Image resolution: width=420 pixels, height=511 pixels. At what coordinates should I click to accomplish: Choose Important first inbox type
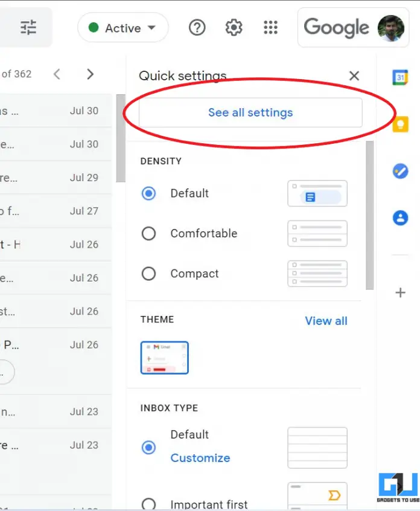tap(148, 504)
